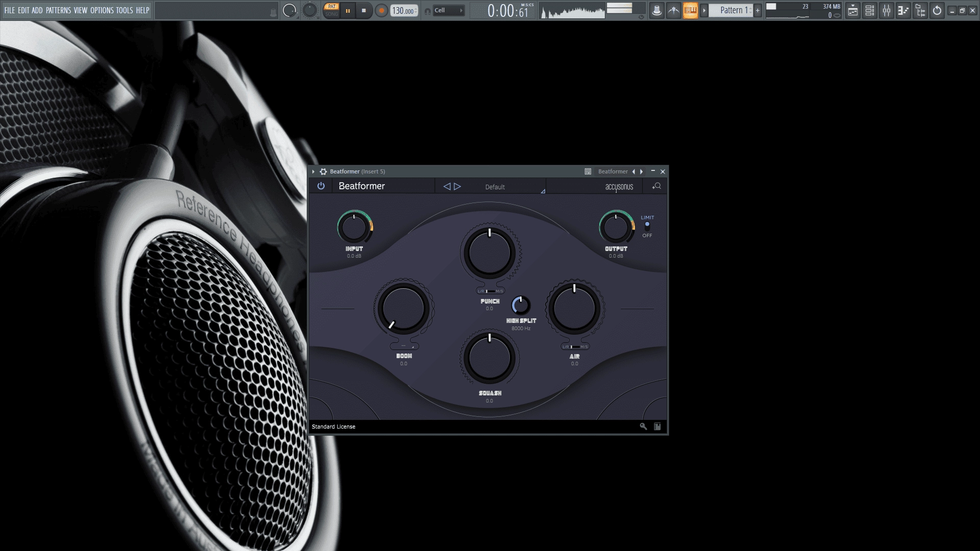
Task: Click the INPUT gain knob
Action: coord(354,228)
